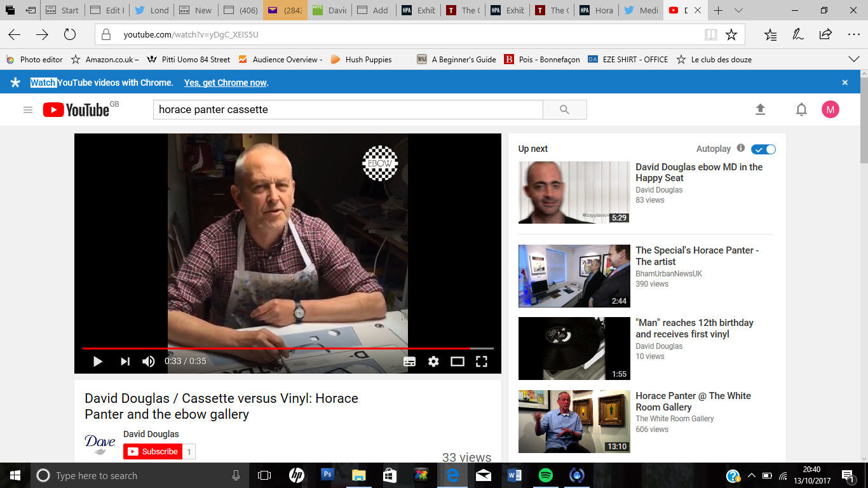The image size is (868, 488).
Task: Switch to the Start browser tab
Action: coord(64,10)
